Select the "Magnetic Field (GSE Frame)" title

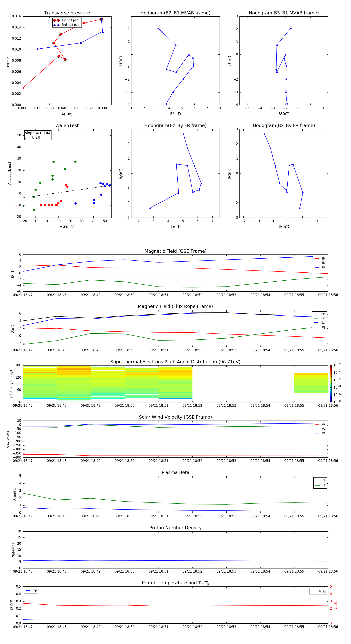(x=175, y=251)
